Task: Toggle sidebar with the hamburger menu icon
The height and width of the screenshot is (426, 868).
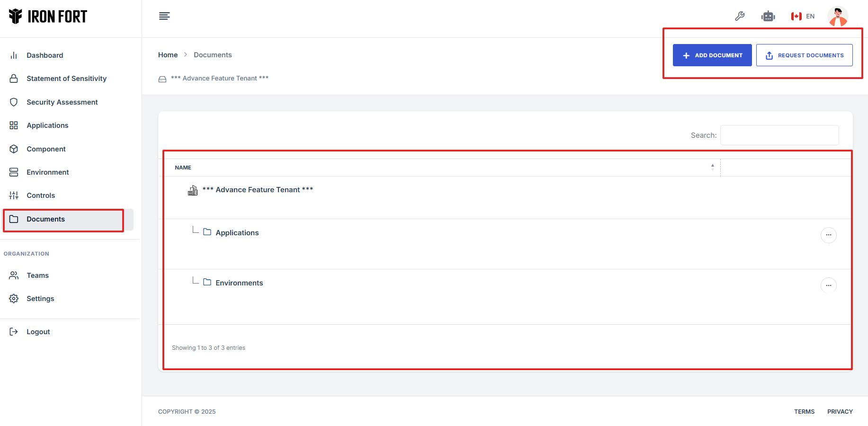Action: click(164, 17)
